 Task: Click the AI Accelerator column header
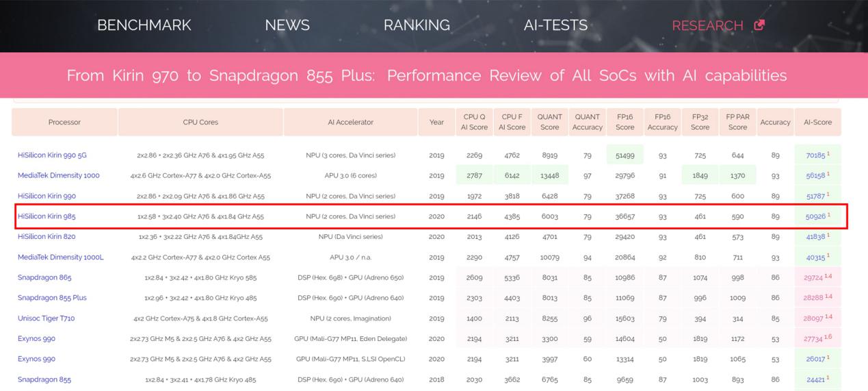[x=350, y=122]
